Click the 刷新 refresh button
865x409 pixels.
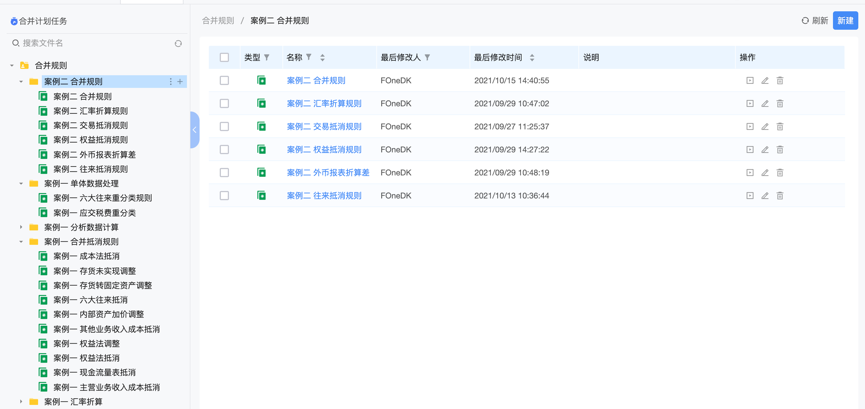coord(815,20)
